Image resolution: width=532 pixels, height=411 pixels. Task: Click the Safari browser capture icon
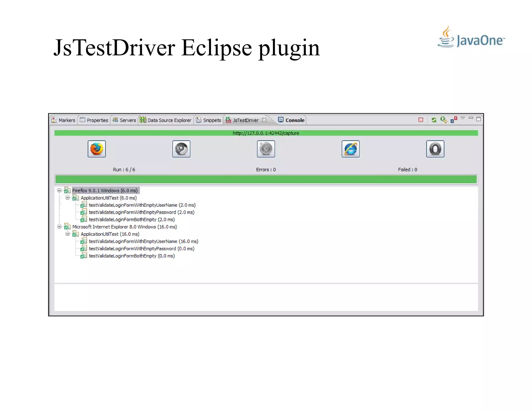point(266,149)
